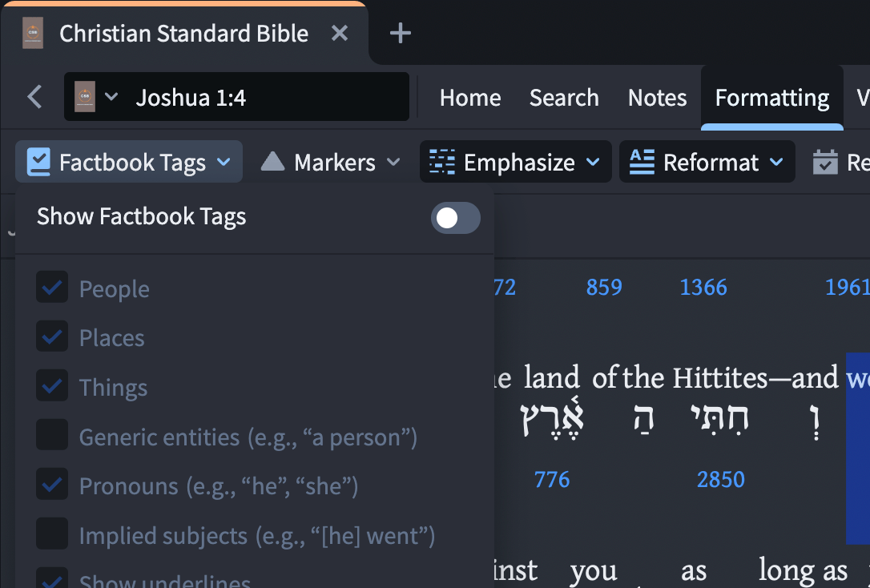
Task: Click the Emphasize dashed-lines icon
Action: (x=442, y=162)
